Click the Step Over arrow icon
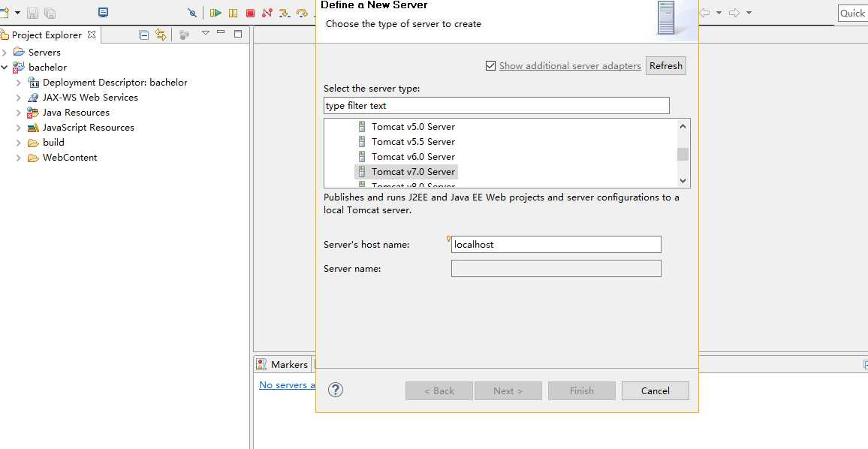868x449 pixels. click(x=302, y=13)
